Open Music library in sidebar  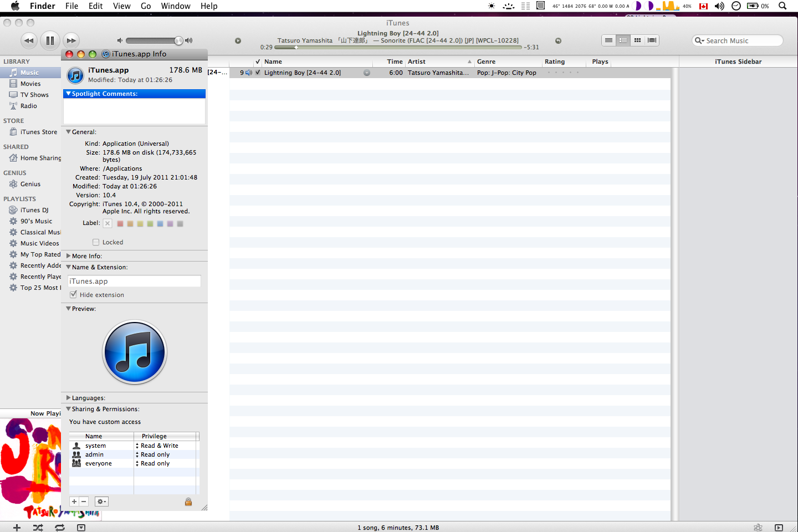pyautogui.click(x=30, y=73)
